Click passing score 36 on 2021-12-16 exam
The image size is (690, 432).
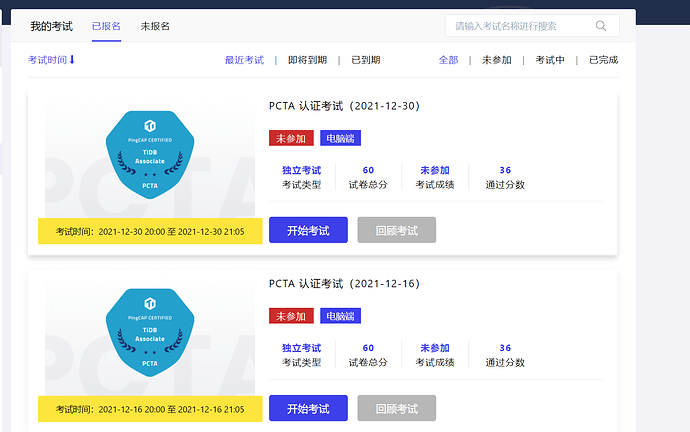tap(505, 348)
